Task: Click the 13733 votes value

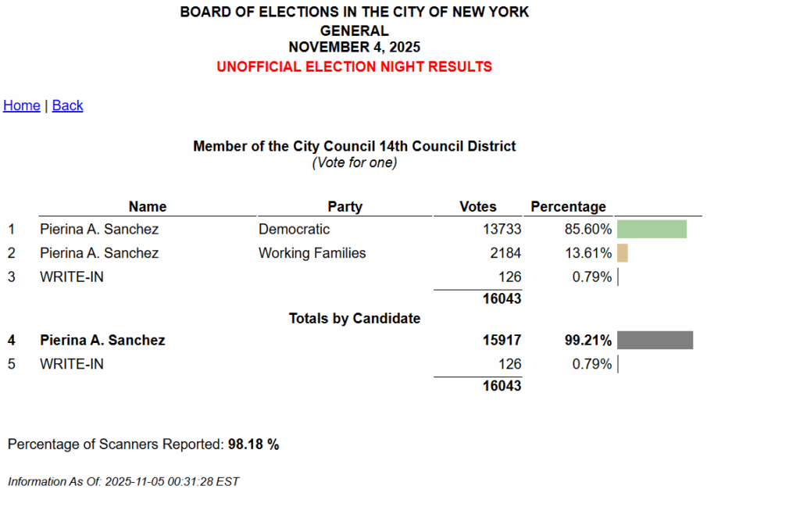Action: click(502, 229)
